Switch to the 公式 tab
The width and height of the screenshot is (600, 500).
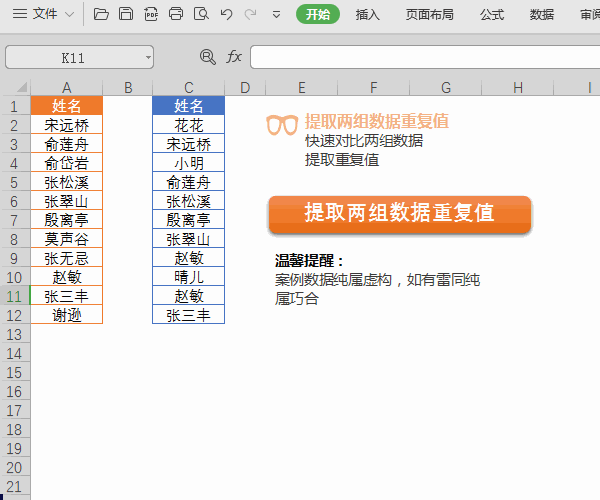[492, 15]
